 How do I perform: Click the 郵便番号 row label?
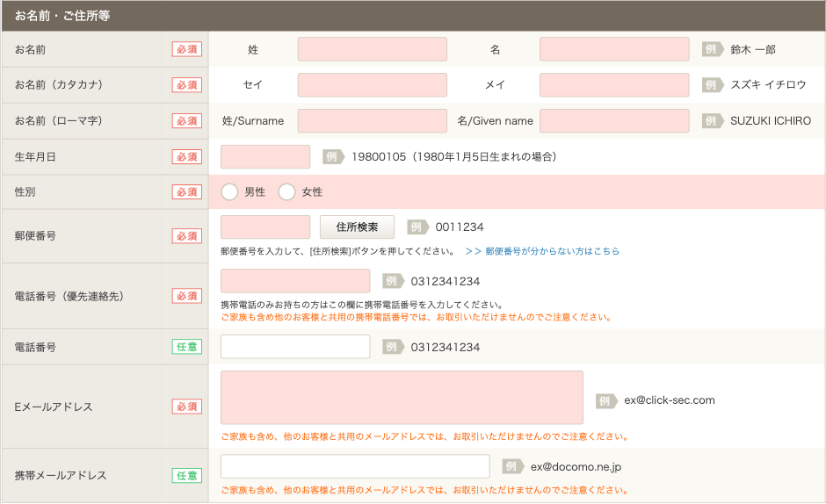(x=35, y=236)
